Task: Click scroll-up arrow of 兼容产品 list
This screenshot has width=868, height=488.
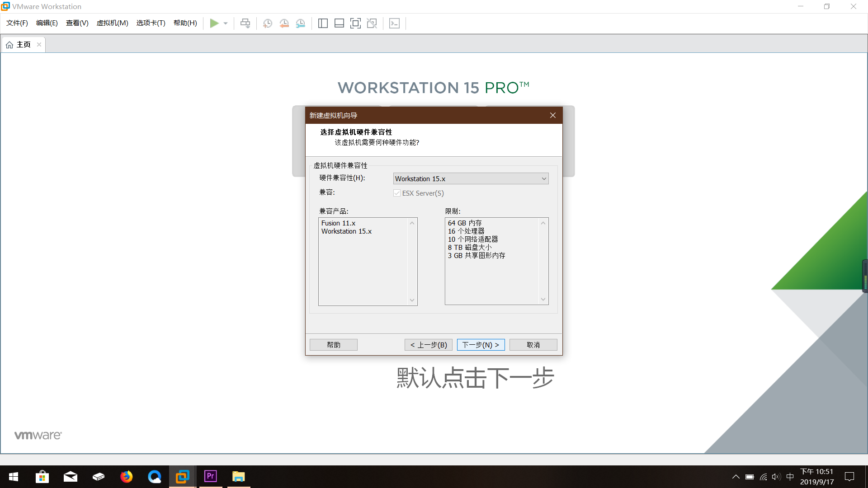Action: [412, 223]
